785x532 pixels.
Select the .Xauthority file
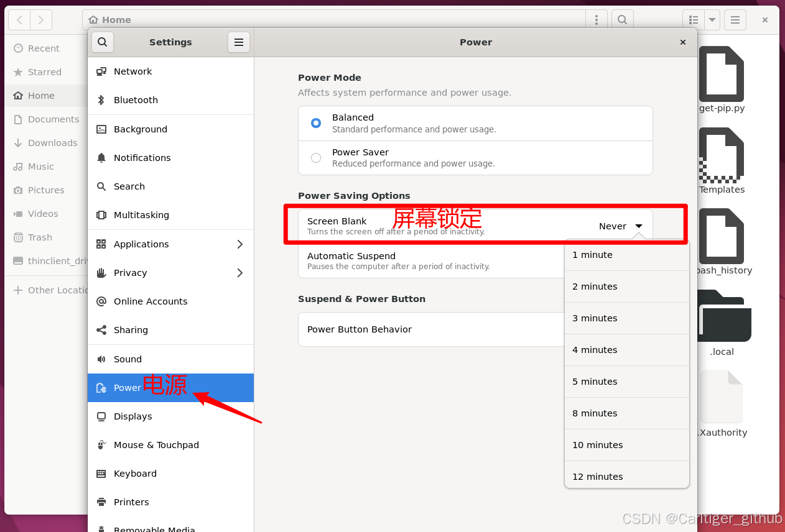[722, 397]
